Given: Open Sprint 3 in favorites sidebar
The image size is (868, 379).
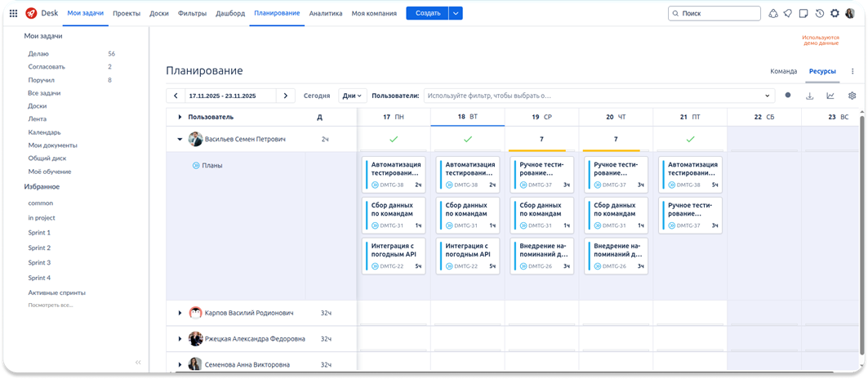Looking at the screenshot, I should pos(39,262).
